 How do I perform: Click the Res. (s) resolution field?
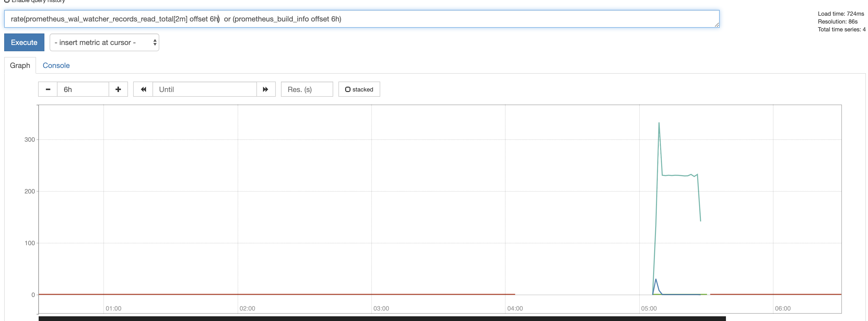coord(307,89)
